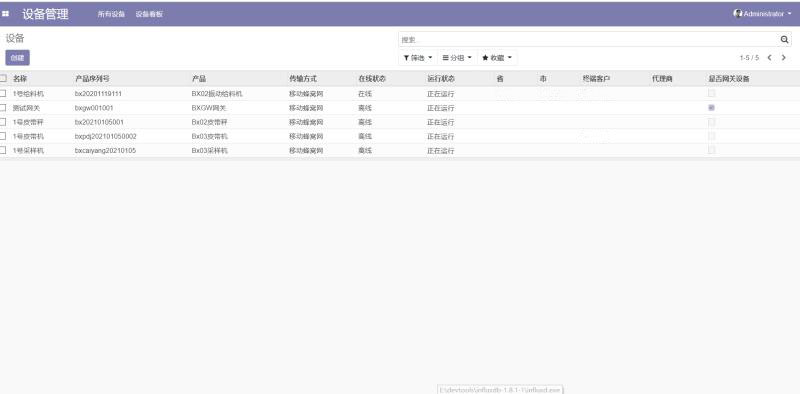Open the apps grid menu icon
800x394 pixels.
tap(5, 14)
